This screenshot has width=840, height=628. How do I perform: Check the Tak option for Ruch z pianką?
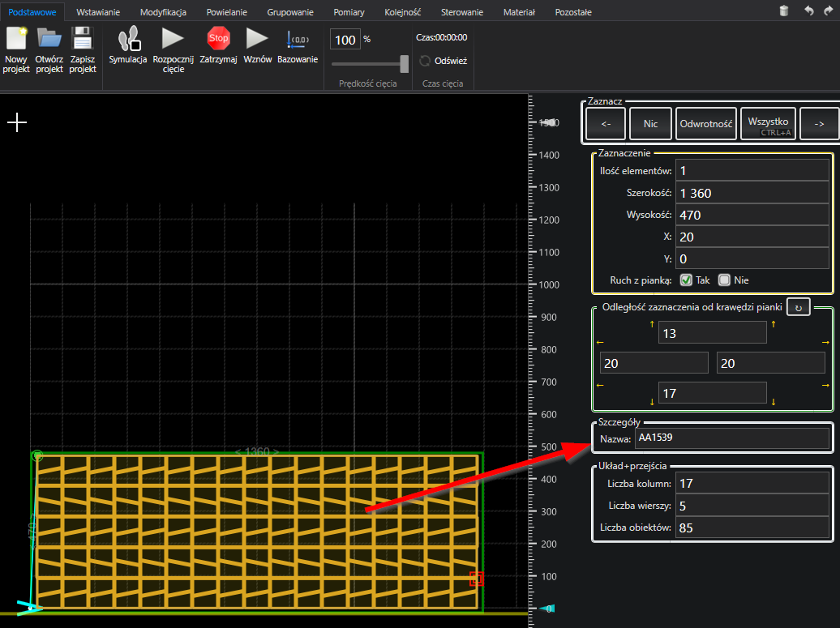pyautogui.click(x=686, y=280)
